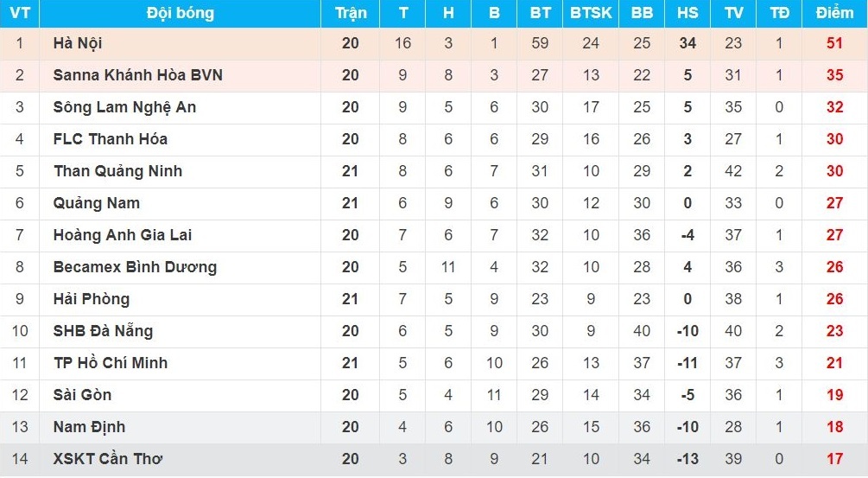Select Hải Phòng in the standings

click(91, 299)
